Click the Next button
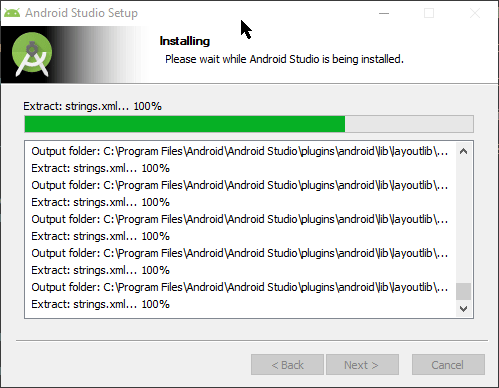This screenshot has height=388, width=499. 362,365
